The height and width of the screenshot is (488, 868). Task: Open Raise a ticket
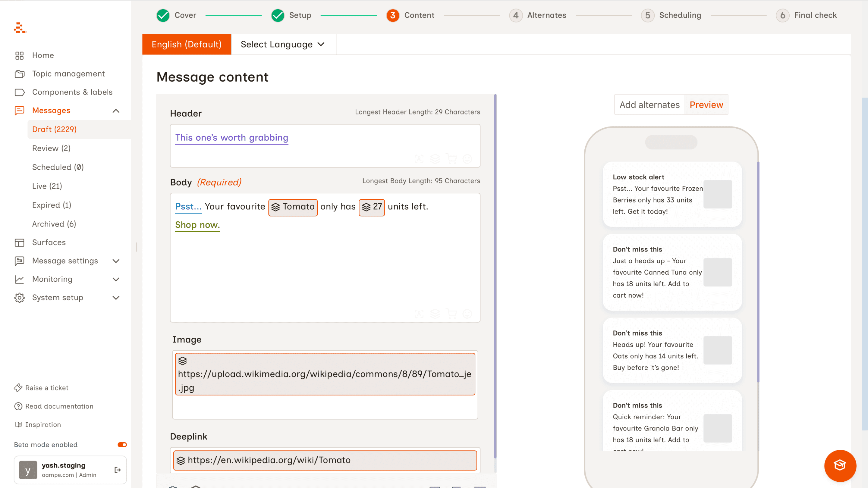[x=47, y=388]
